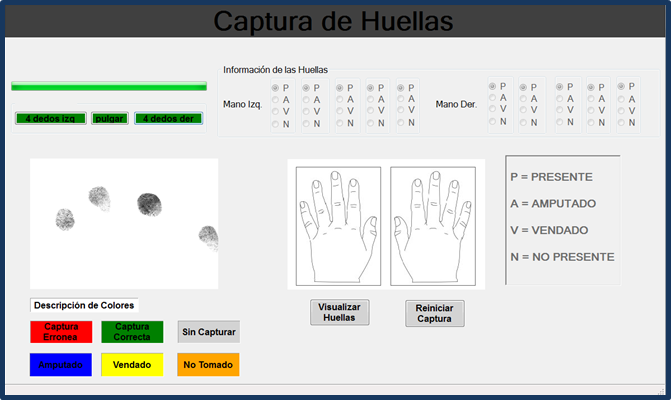Select V in fifth Mano Der. finger group
The image size is (671, 400).
click(621, 111)
